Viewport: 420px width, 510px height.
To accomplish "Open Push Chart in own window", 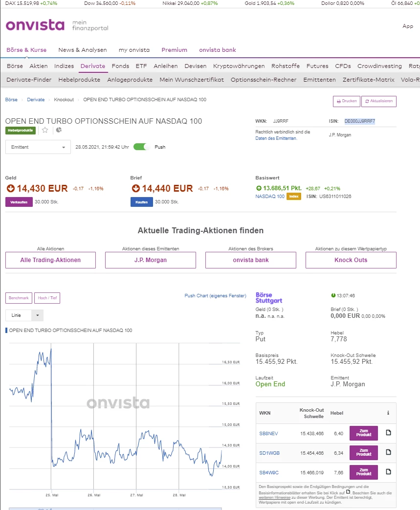I will pos(215,296).
